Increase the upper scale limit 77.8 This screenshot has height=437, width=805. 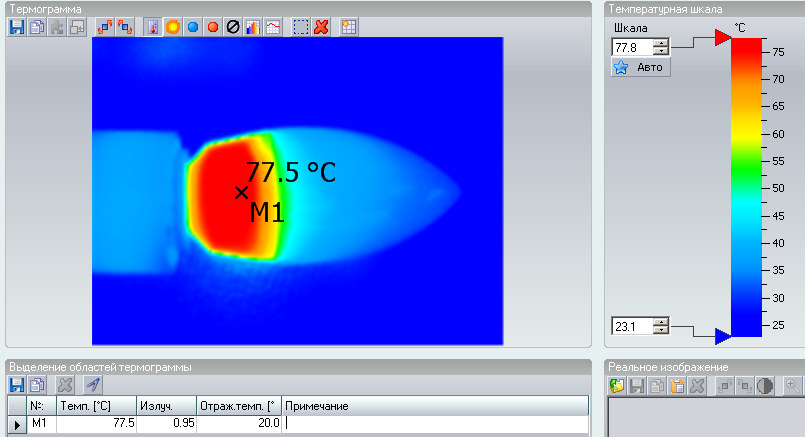[661, 44]
